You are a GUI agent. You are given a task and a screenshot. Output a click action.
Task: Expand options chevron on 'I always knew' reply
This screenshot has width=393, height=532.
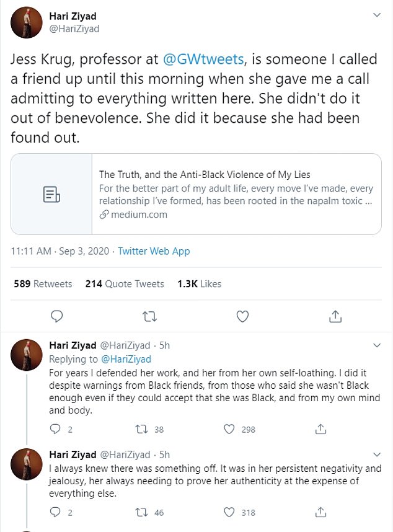(x=376, y=454)
